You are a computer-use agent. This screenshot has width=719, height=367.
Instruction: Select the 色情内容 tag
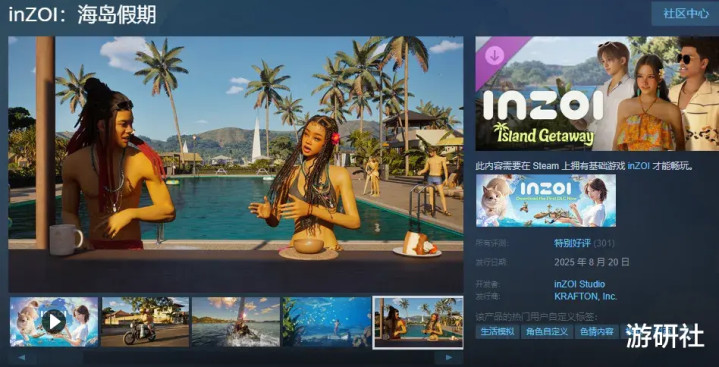tap(596, 332)
